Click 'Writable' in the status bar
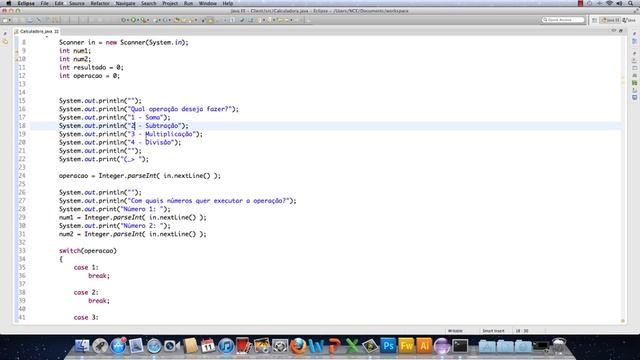 pyautogui.click(x=455, y=331)
